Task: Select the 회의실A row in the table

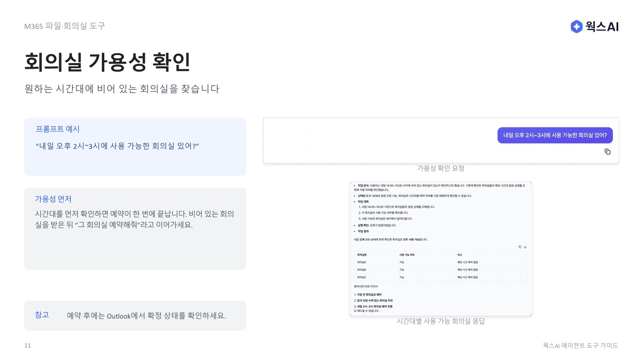Action: pos(440,262)
